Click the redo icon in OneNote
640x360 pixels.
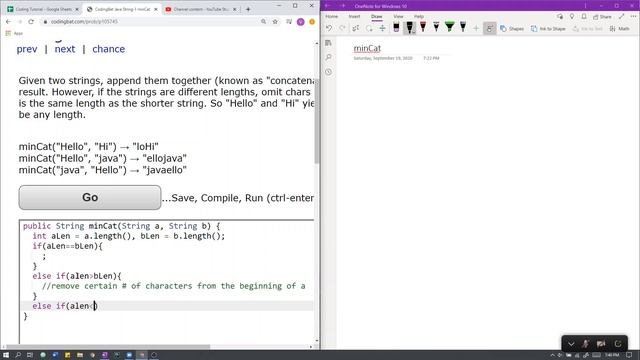pyautogui.click(x=342, y=28)
